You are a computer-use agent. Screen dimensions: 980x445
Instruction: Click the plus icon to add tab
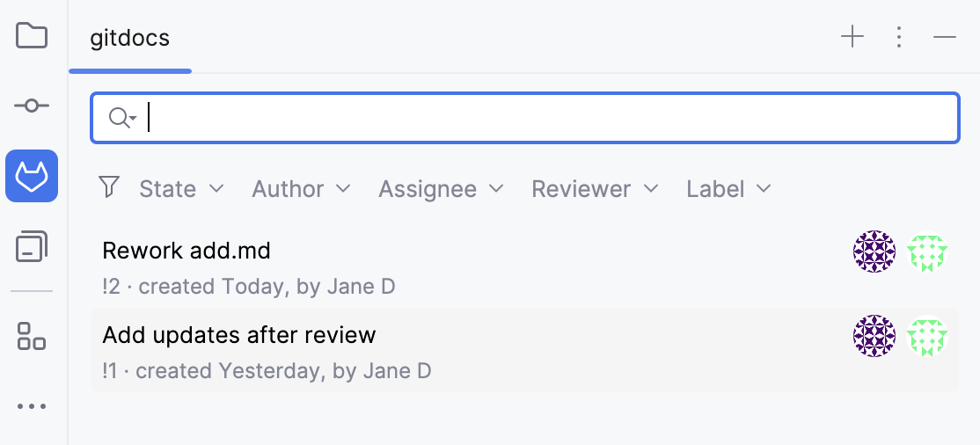pos(852,37)
